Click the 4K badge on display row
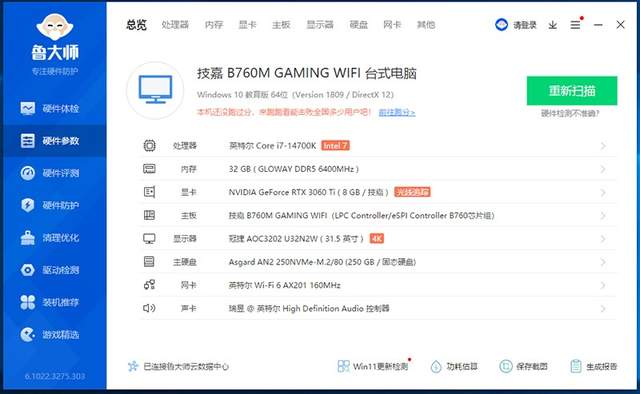 [x=376, y=238]
